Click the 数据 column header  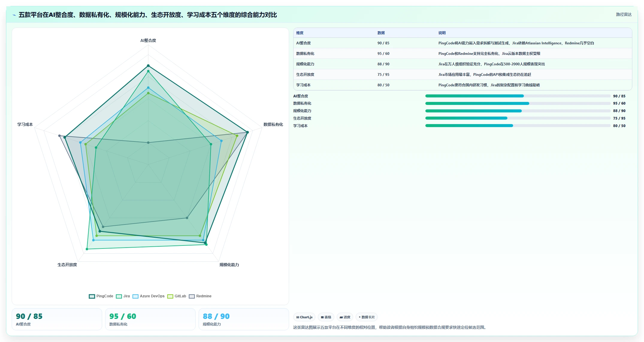pyautogui.click(x=381, y=33)
